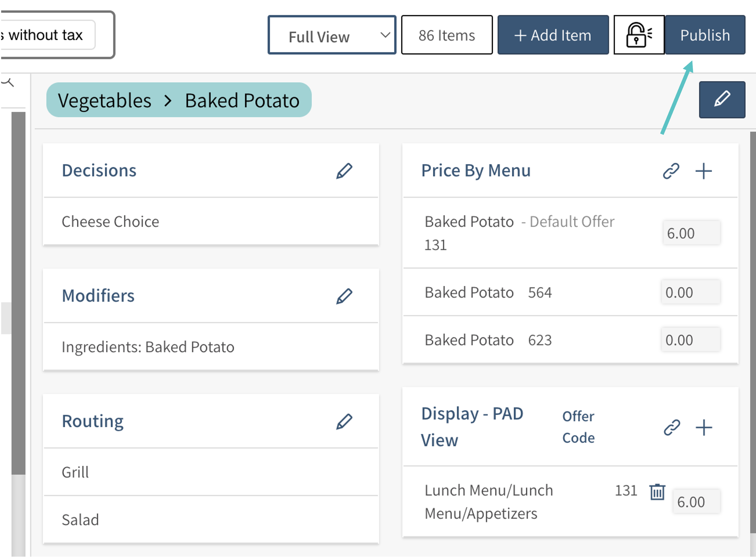Select the Vegetables breadcrumb
The image size is (756, 557).
coord(105,101)
